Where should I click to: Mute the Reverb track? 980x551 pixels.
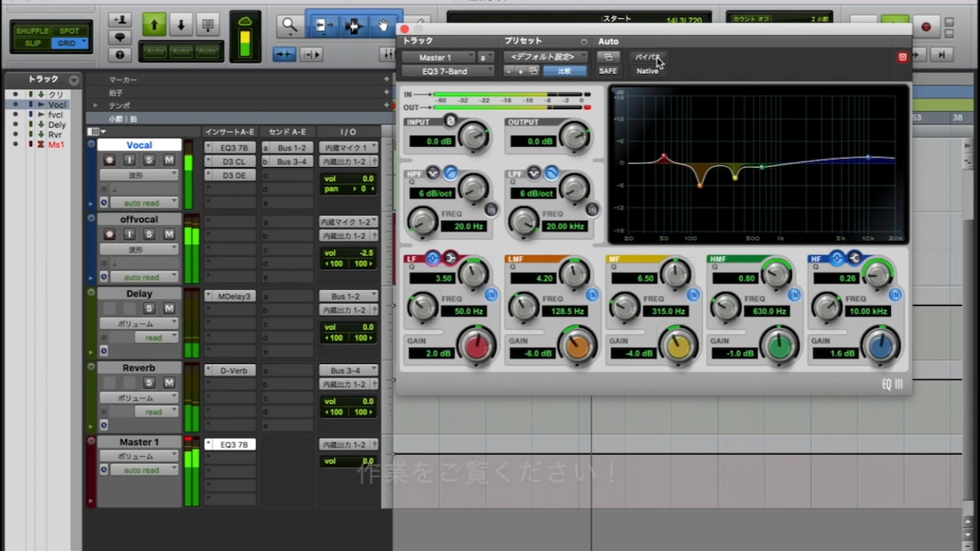[169, 383]
